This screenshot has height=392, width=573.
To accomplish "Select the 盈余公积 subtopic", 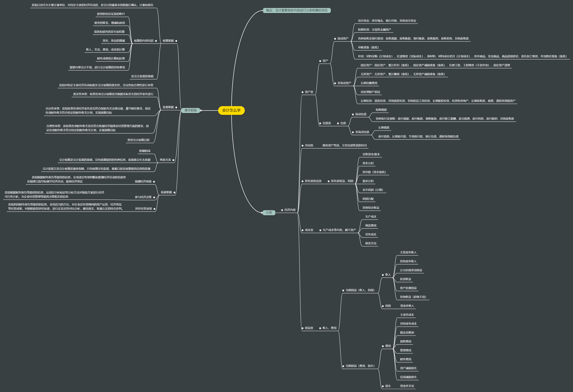I will click(x=368, y=181).
